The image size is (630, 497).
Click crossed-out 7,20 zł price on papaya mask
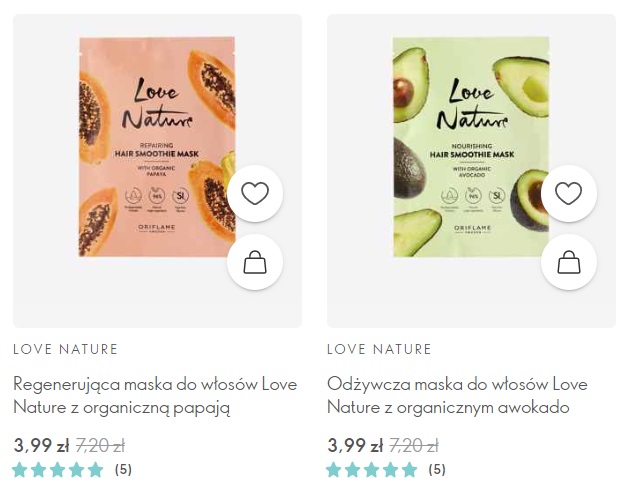(100, 446)
